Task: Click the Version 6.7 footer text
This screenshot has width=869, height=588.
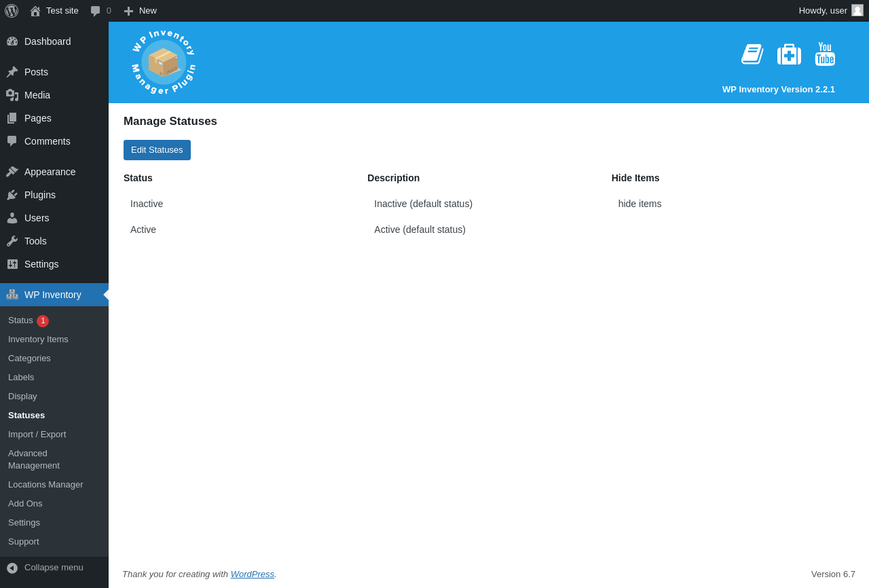Action: 833,574
